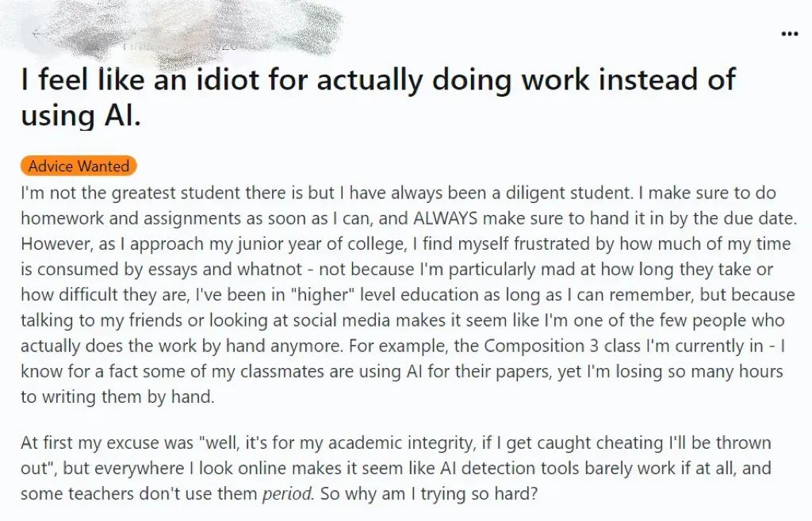Click the capitalized word ALWAYS in the post
This screenshot has height=521, width=812.
pos(445,218)
